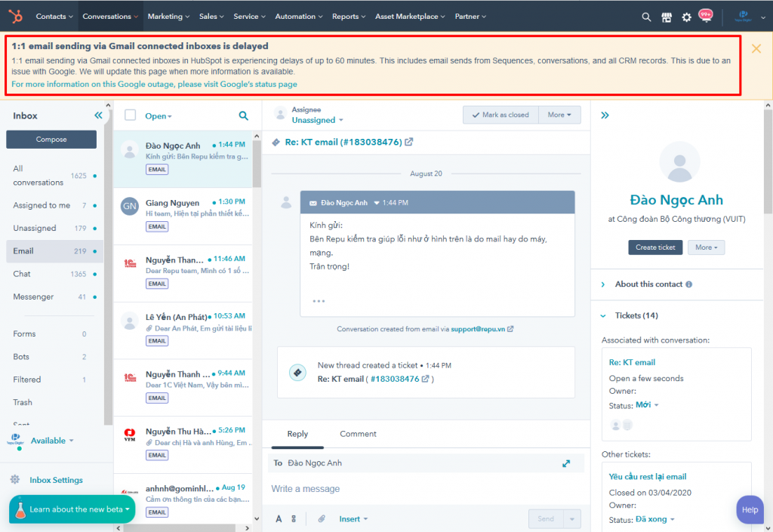The image size is (773, 532).
Task: Tick the select-all conversations checkbox
Action: [130, 115]
